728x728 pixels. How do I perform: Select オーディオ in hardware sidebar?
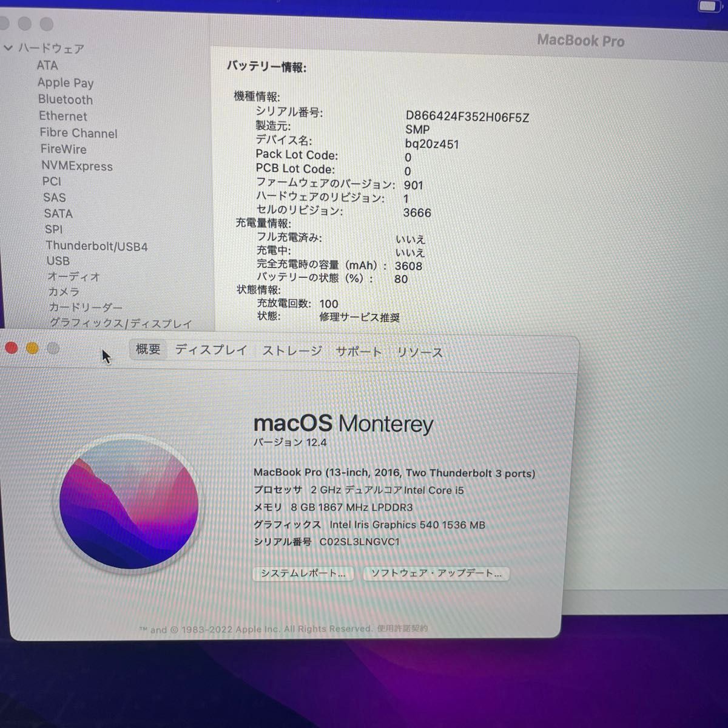click(x=74, y=277)
